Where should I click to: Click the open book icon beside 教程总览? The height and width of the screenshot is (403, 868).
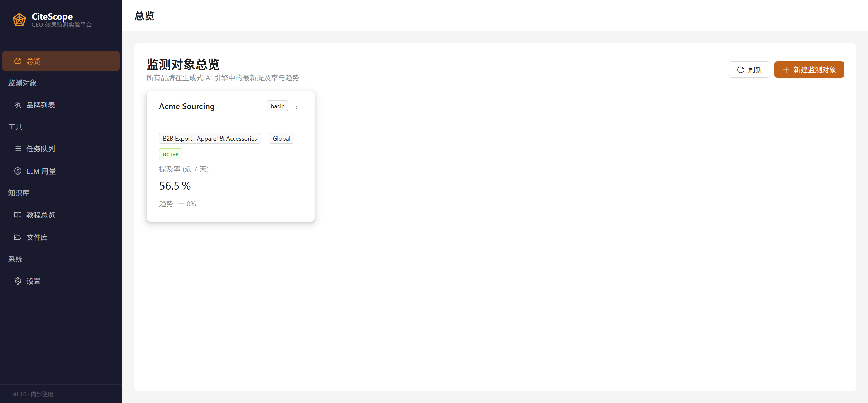pyautogui.click(x=18, y=215)
